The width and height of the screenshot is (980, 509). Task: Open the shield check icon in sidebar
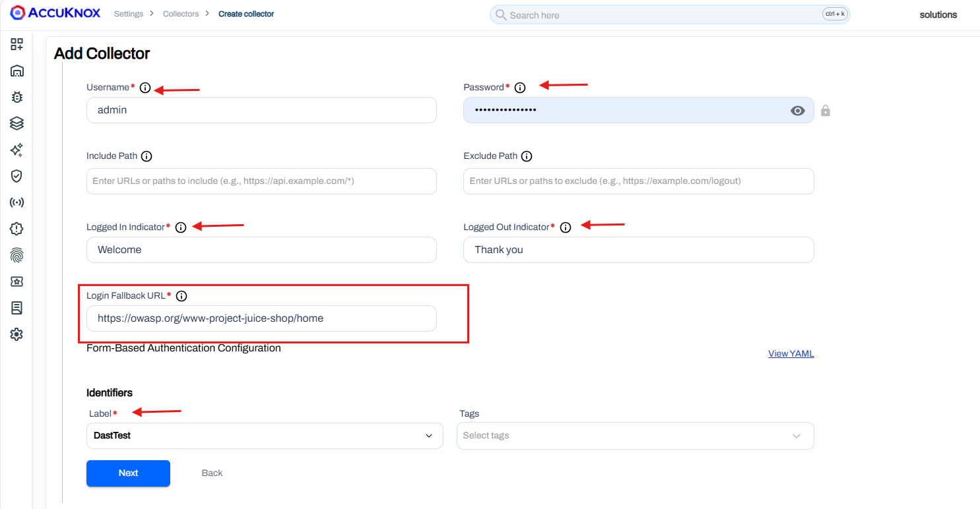coord(17,176)
